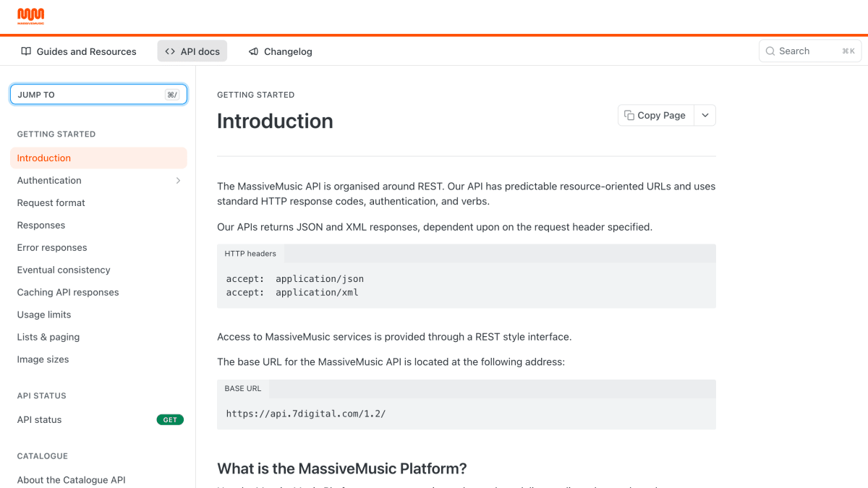
Task: Focus the JUMP TO input field
Action: tap(98, 95)
